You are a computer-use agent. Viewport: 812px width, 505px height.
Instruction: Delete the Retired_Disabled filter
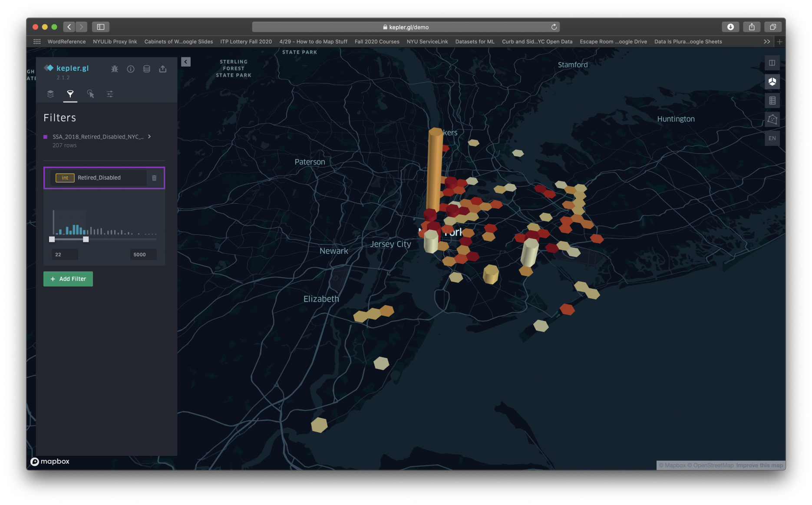(x=154, y=178)
